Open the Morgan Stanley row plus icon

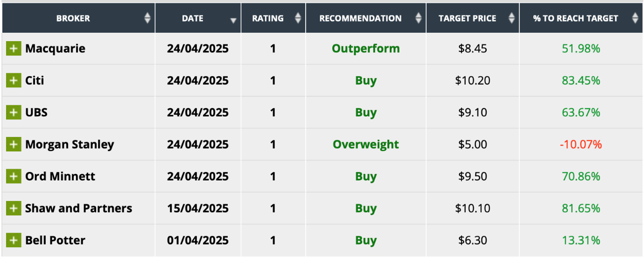[14, 144]
